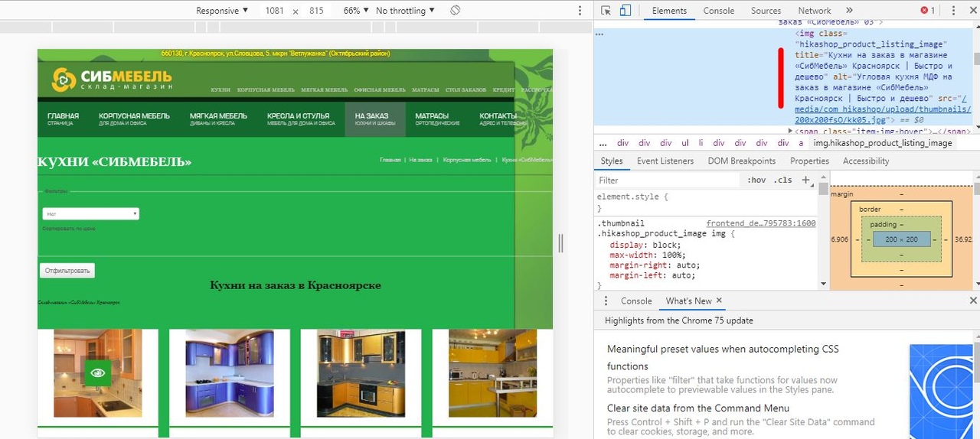
Task: Click 'Офисная мебель' top header link
Action: (380, 90)
